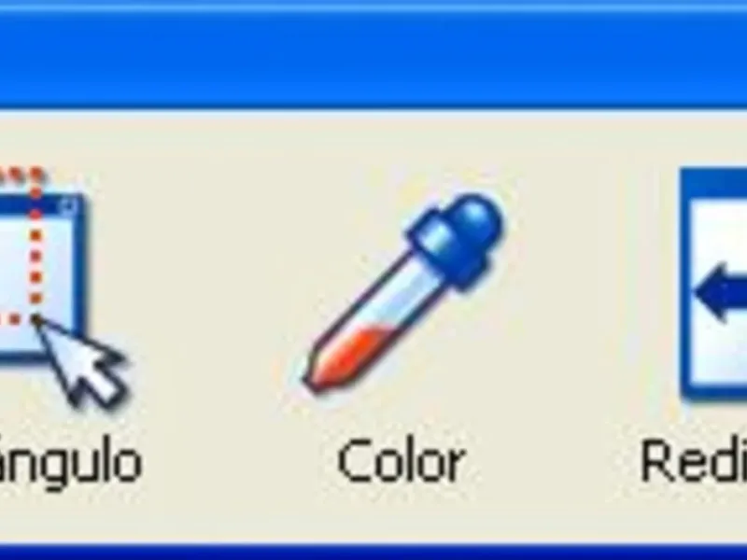Click the white arrow cursor in rectangle icon
The height and width of the screenshot is (560, 747).
coord(83,364)
